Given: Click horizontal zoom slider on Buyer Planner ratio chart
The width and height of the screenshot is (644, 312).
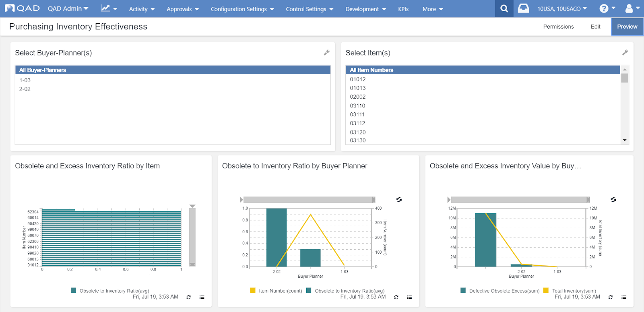Looking at the screenshot, I should point(308,200).
